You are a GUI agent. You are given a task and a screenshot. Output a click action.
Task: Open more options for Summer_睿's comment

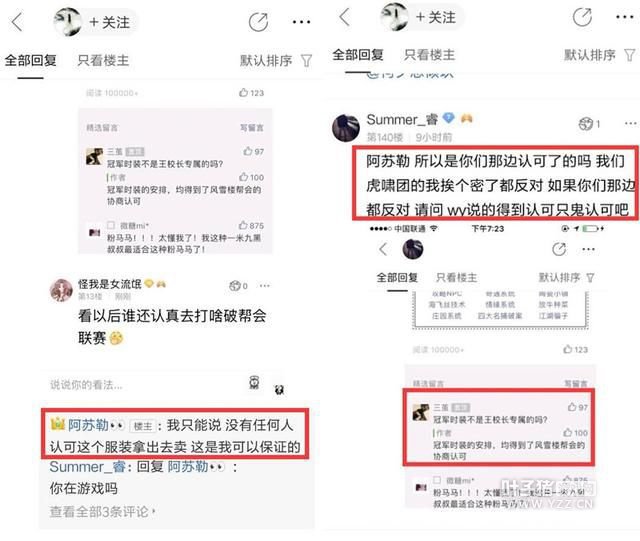630,123
